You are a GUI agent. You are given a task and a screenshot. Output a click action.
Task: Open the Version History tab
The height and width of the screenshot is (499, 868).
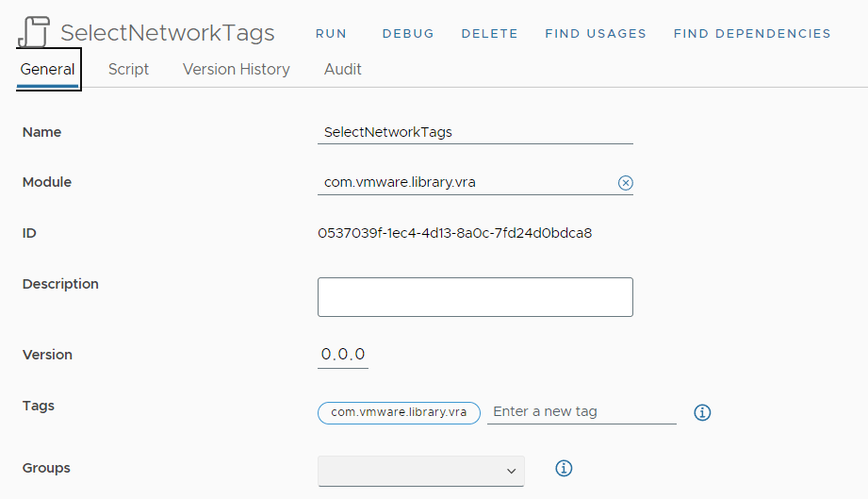(x=236, y=69)
